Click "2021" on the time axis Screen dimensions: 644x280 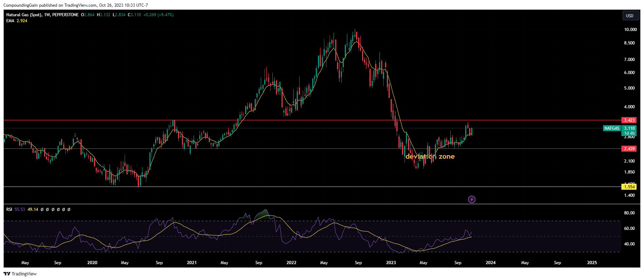pyautogui.click(x=192, y=263)
